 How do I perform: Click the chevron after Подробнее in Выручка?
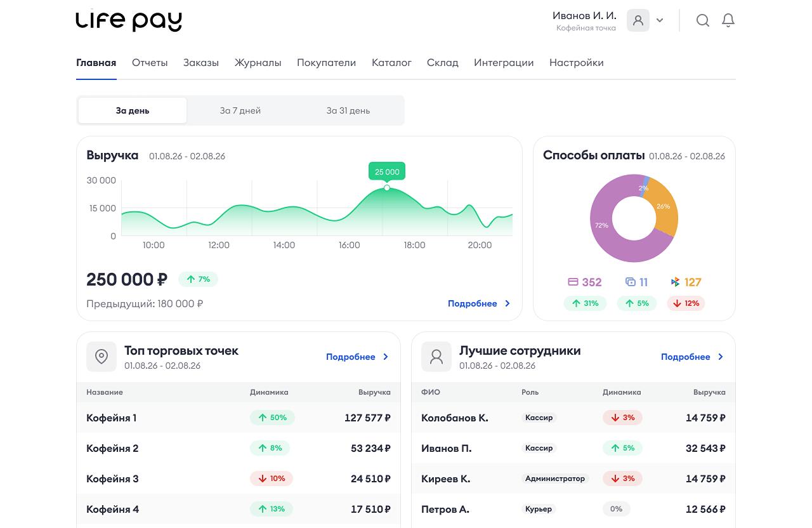[x=507, y=303]
